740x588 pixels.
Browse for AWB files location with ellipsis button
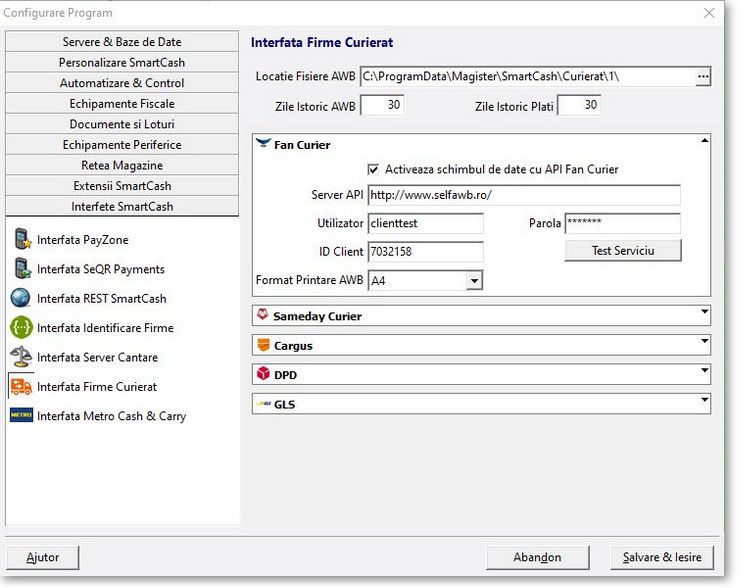pyautogui.click(x=703, y=76)
